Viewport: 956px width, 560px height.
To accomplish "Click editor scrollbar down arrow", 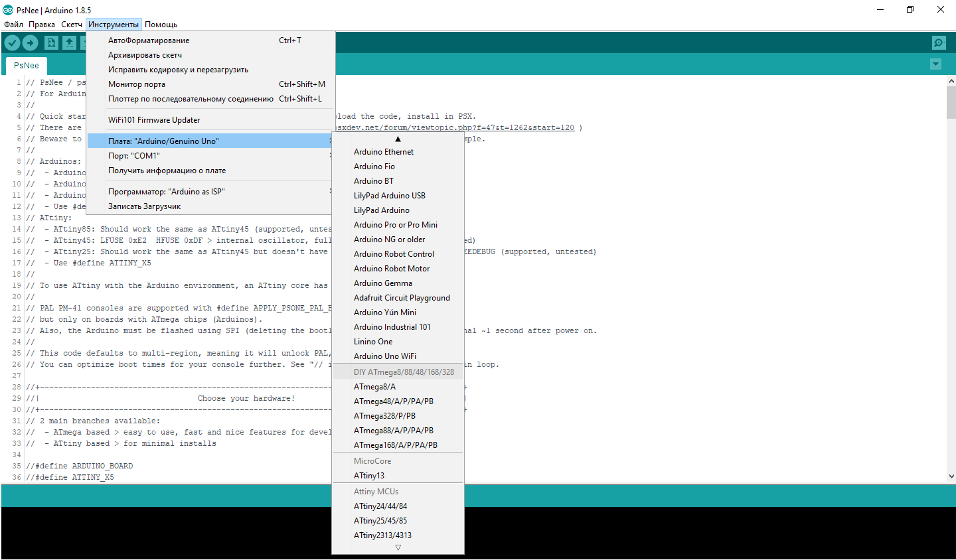I will point(951,476).
